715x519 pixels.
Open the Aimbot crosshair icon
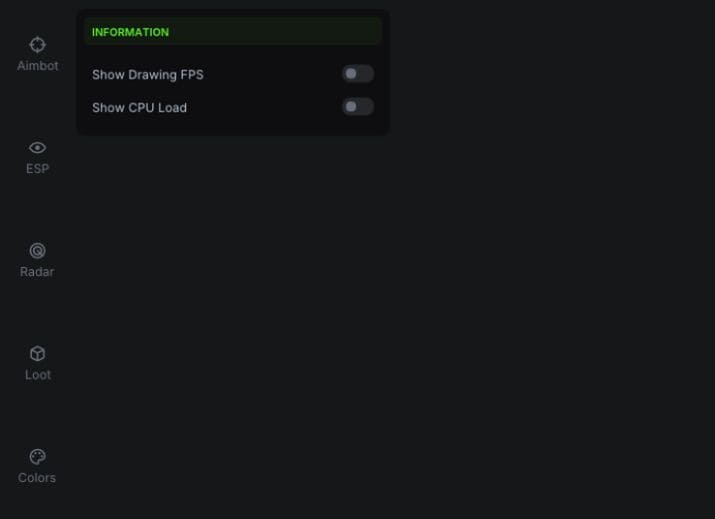pyautogui.click(x=37, y=45)
